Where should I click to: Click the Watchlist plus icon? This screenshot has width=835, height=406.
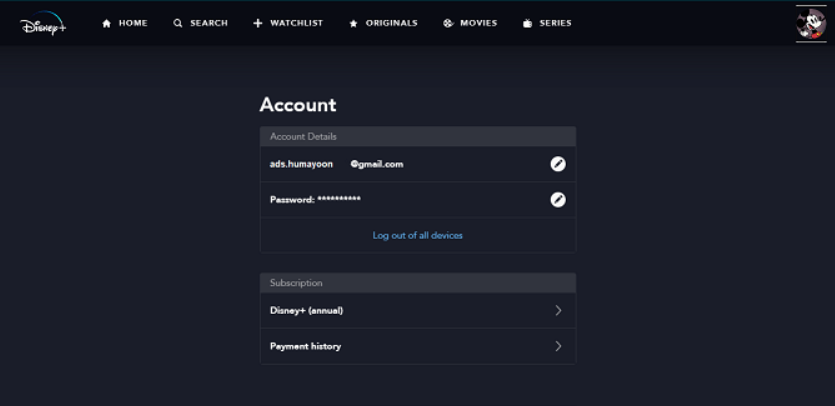(258, 23)
